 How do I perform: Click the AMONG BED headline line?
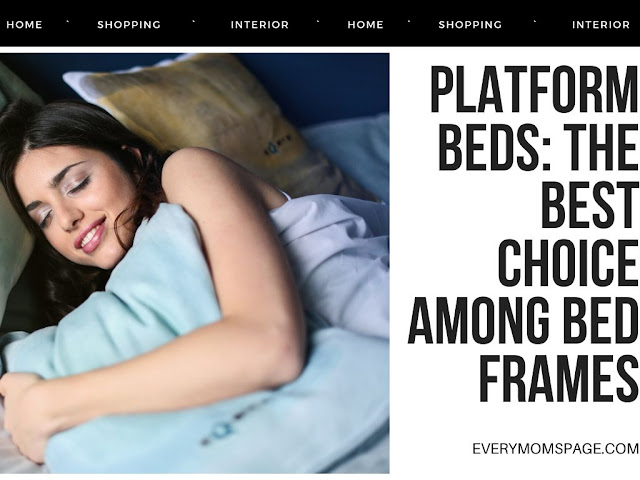click(x=523, y=321)
